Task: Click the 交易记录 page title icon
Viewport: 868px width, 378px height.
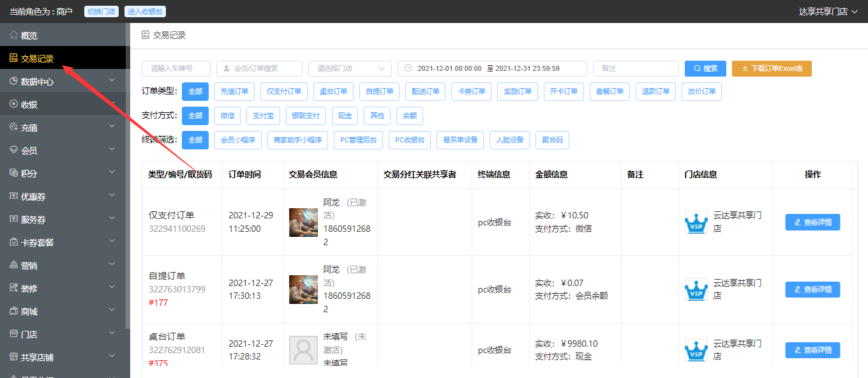Action: point(146,35)
